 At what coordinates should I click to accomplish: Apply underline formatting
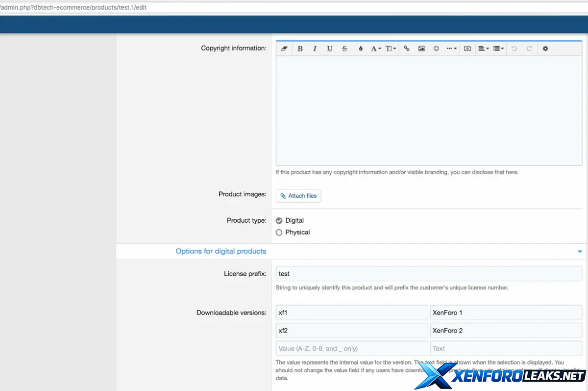pos(330,49)
